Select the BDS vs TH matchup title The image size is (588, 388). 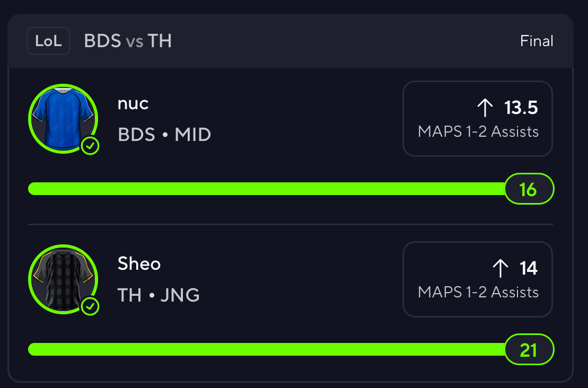click(128, 41)
